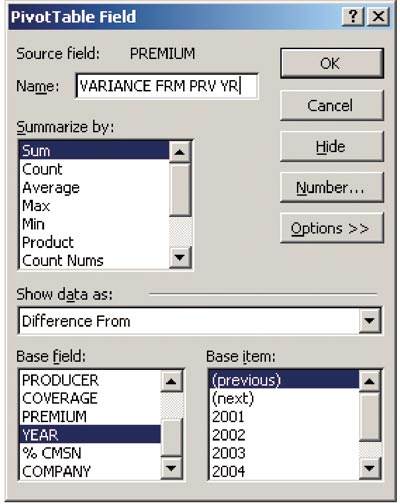Open the Show data as dropdown
400x504 pixels.
click(369, 321)
